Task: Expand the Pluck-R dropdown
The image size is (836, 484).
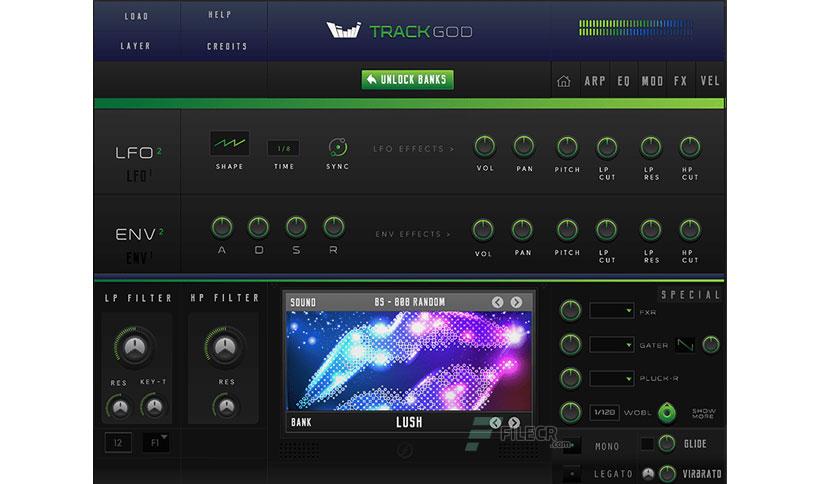Action: coord(612,378)
